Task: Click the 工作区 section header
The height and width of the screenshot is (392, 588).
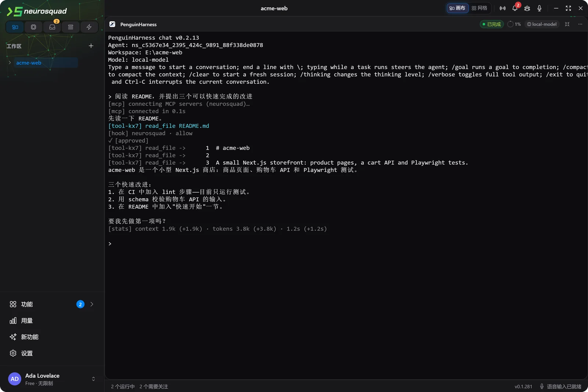Action: (14, 46)
